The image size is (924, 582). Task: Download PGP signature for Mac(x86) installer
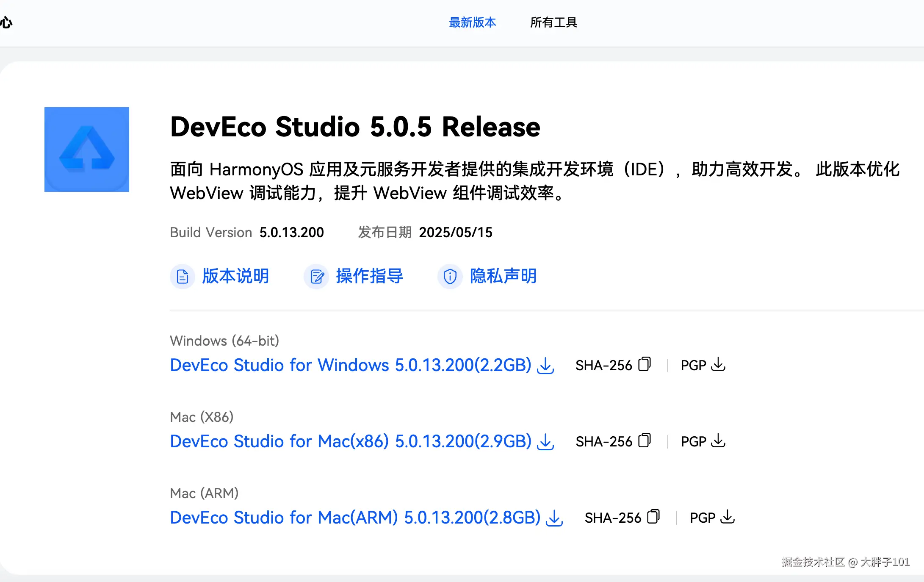[x=718, y=441]
